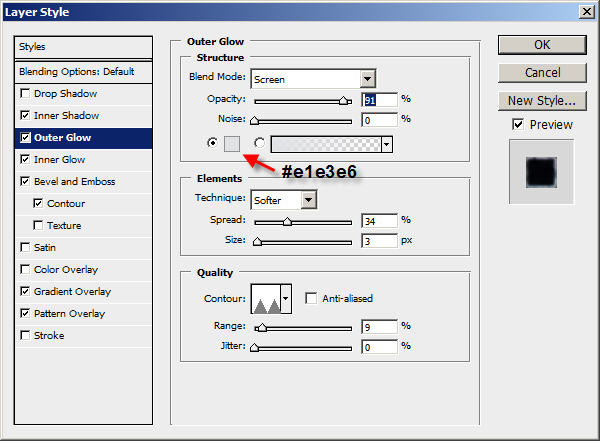Open the glow color swatch picker
Image resolution: width=600 pixels, height=441 pixels.
click(232, 144)
